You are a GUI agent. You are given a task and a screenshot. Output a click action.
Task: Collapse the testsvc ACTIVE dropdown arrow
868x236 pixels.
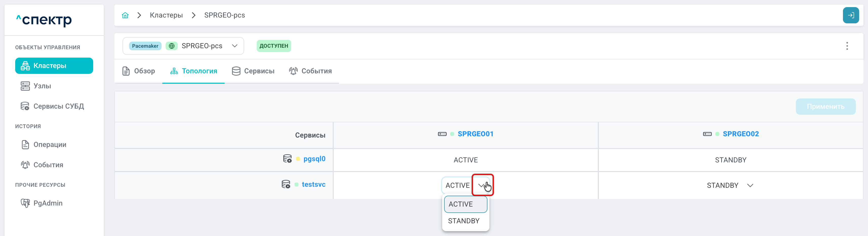coord(482,185)
